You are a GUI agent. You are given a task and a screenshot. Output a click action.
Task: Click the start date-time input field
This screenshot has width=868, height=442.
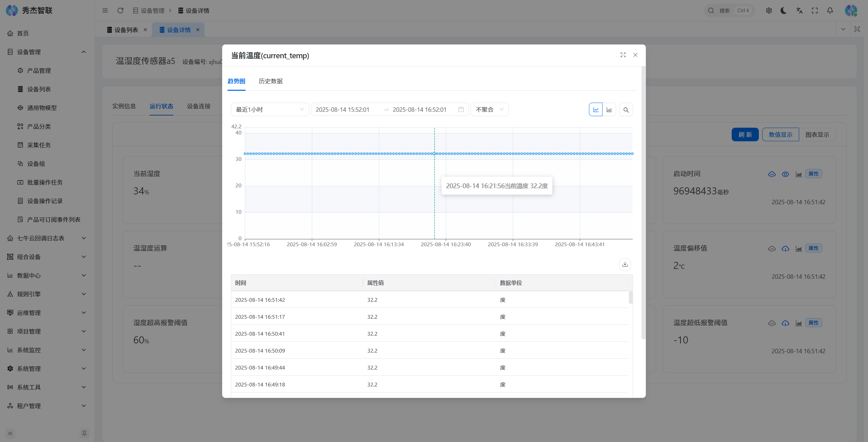click(x=342, y=109)
